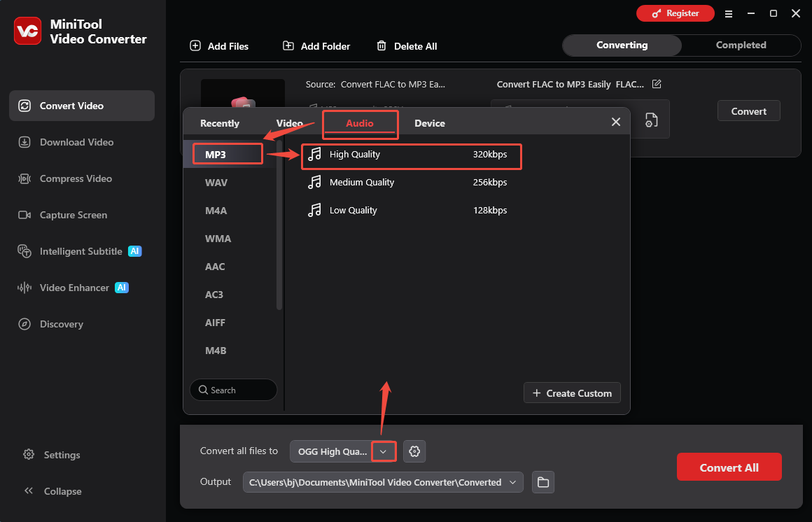This screenshot has height=522, width=812.
Task: Switch to the Video tab
Action: (x=290, y=123)
